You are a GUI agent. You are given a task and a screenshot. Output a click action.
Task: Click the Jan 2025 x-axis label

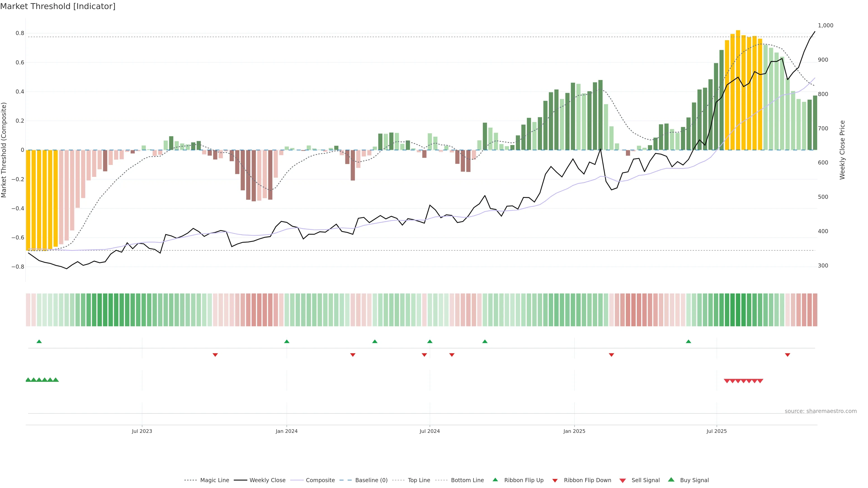pos(574,431)
